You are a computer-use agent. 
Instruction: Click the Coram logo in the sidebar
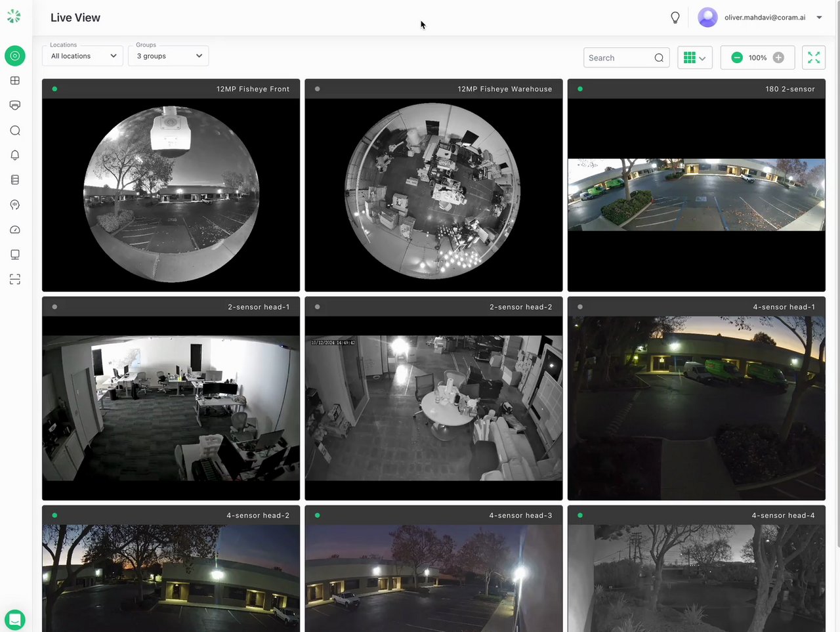point(14,16)
